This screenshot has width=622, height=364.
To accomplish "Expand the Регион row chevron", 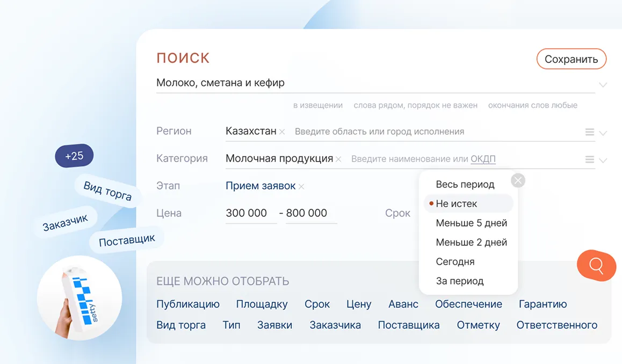I will [603, 133].
